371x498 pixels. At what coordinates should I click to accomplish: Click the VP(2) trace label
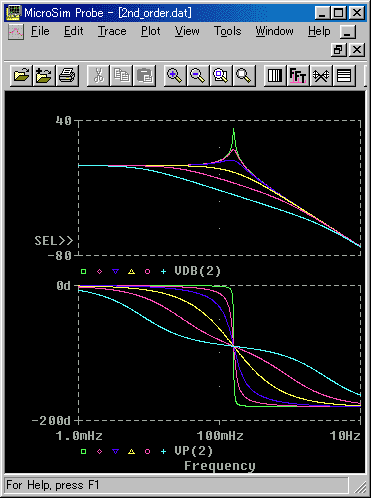coord(194,451)
